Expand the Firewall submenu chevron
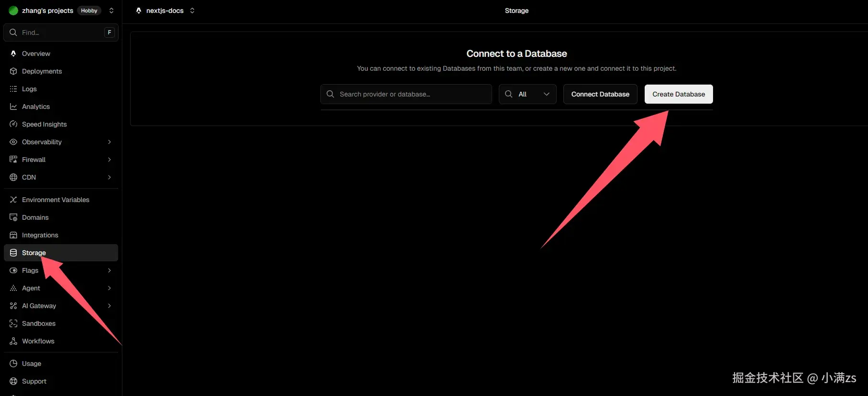 coord(110,160)
